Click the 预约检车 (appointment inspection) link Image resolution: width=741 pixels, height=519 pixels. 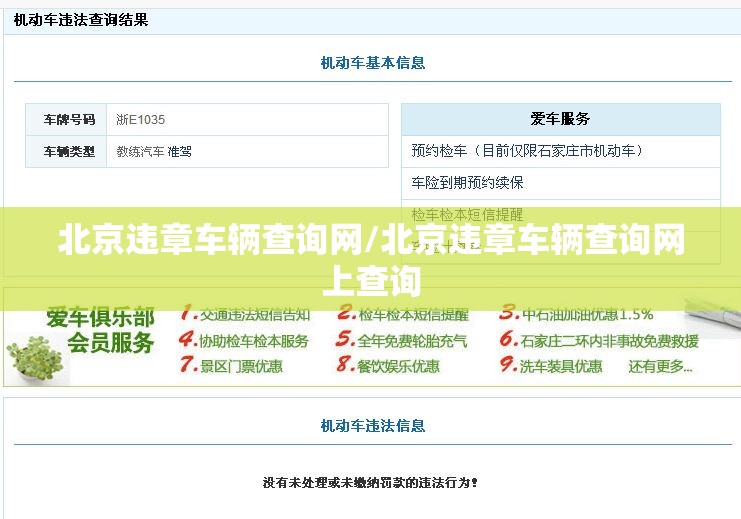point(526,151)
